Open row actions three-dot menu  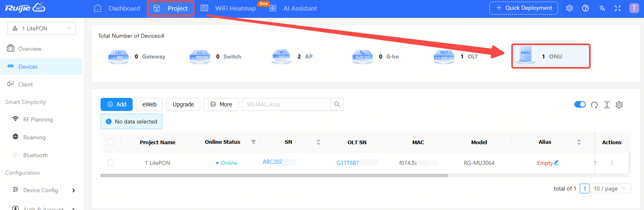[x=611, y=163]
